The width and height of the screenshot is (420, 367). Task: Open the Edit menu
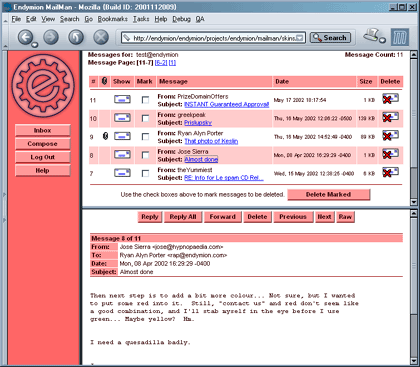pos(31,19)
